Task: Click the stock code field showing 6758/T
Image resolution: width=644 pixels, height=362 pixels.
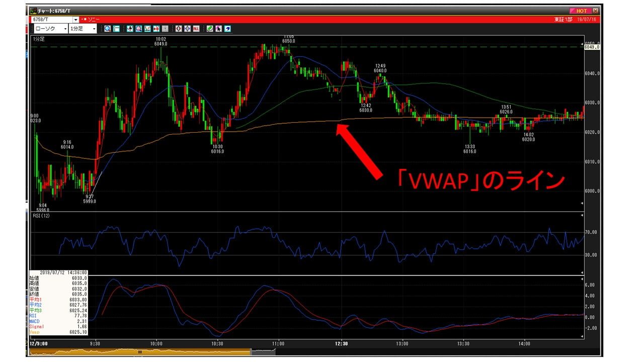Action: tap(51, 19)
